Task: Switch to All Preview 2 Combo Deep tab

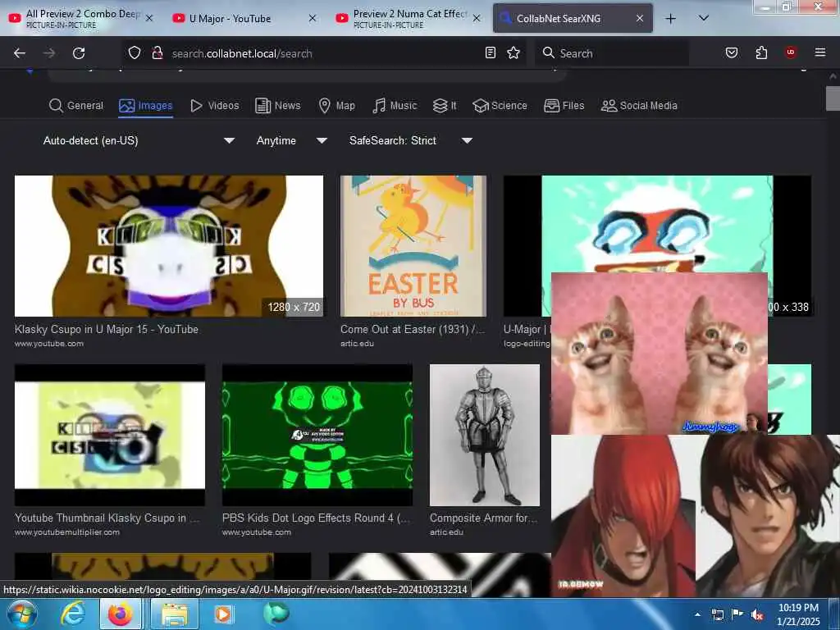Action: click(x=80, y=18)
